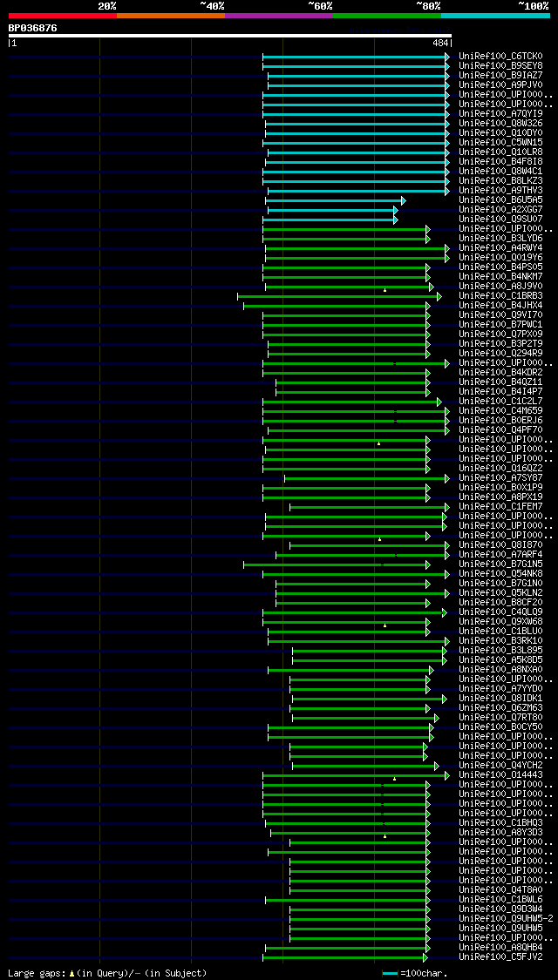
Task: Click the UniRef100_A2XGG7 label
Action: pos(500,210)
